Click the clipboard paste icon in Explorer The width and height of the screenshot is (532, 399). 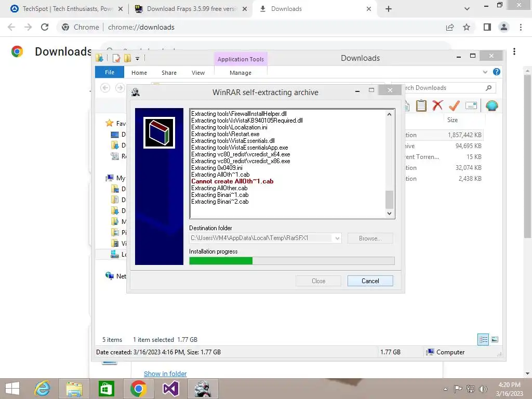pyautogui.click(x=421, y=105)
